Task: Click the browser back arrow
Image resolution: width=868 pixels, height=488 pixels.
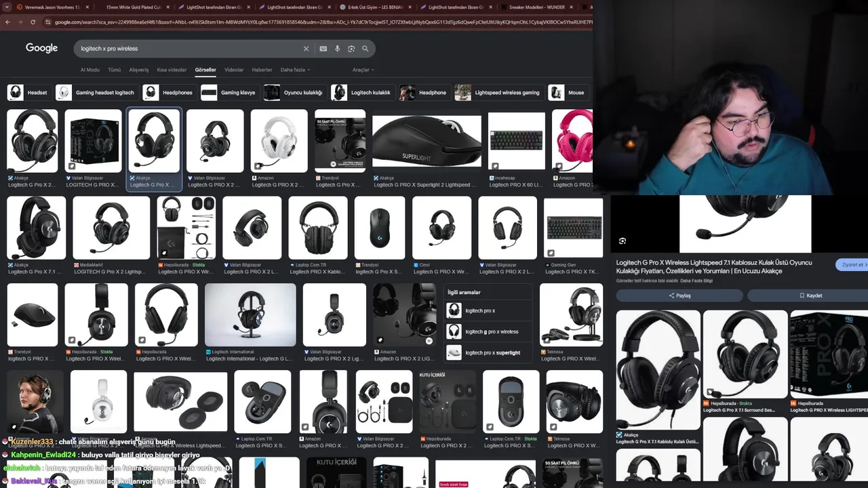Action: pos(7,22)
